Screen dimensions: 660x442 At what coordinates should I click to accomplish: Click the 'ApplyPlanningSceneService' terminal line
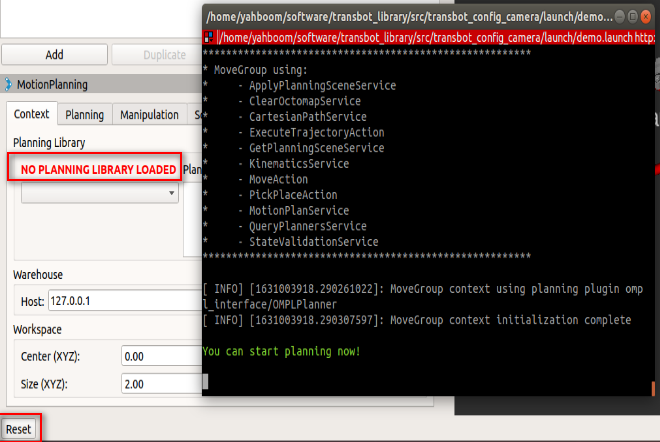(322, 85)
